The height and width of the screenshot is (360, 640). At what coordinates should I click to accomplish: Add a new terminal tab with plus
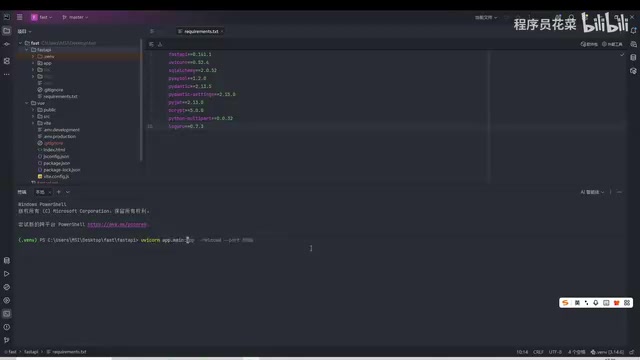[x=59, y=192]
